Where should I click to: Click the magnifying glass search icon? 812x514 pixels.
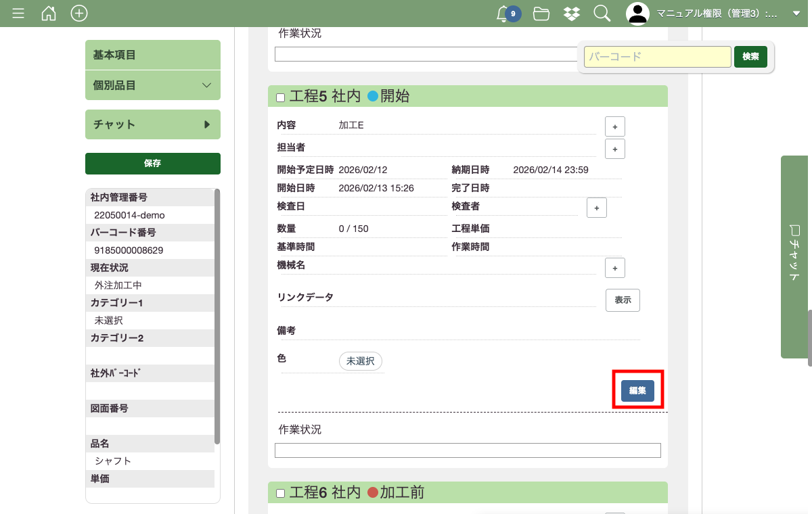(602, 14)
